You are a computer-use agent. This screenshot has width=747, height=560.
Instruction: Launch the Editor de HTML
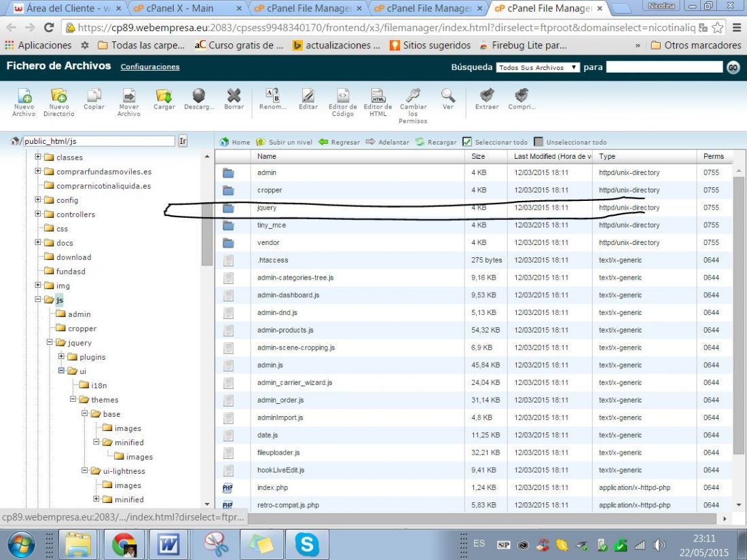tap(378, 102)
